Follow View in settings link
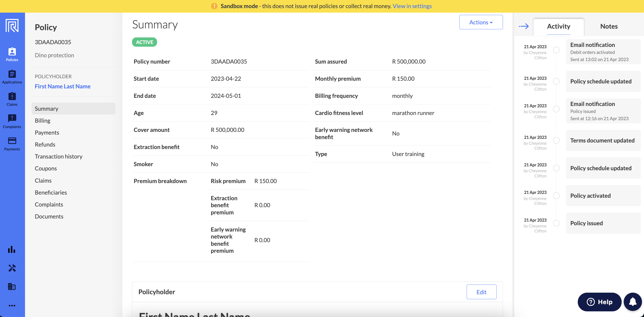Viewport: 644px width, 317px height. point(412,6)
